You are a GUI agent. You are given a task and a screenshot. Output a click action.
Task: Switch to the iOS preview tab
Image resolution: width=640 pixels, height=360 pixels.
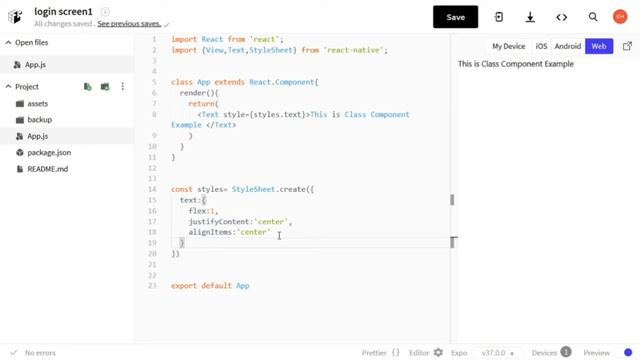tap(541, 46)
